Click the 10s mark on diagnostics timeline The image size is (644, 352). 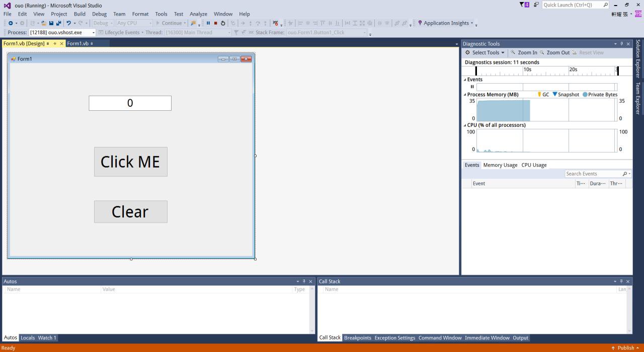527,70
